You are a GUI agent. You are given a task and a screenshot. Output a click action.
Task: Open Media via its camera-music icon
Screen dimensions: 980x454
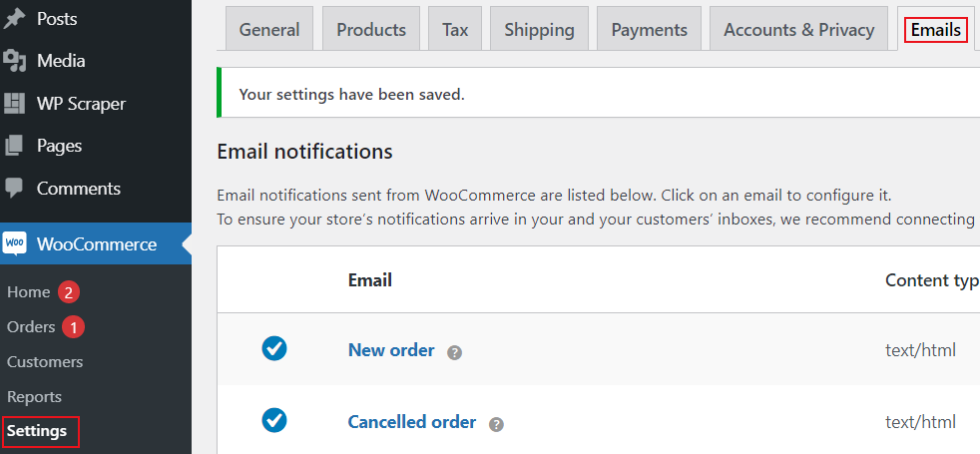point(14,61)
